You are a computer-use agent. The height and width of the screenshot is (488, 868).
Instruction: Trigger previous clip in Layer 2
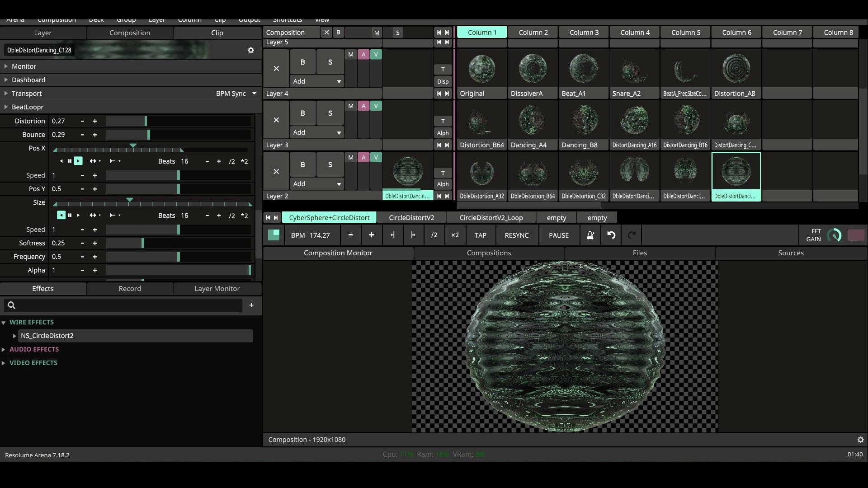439,196
